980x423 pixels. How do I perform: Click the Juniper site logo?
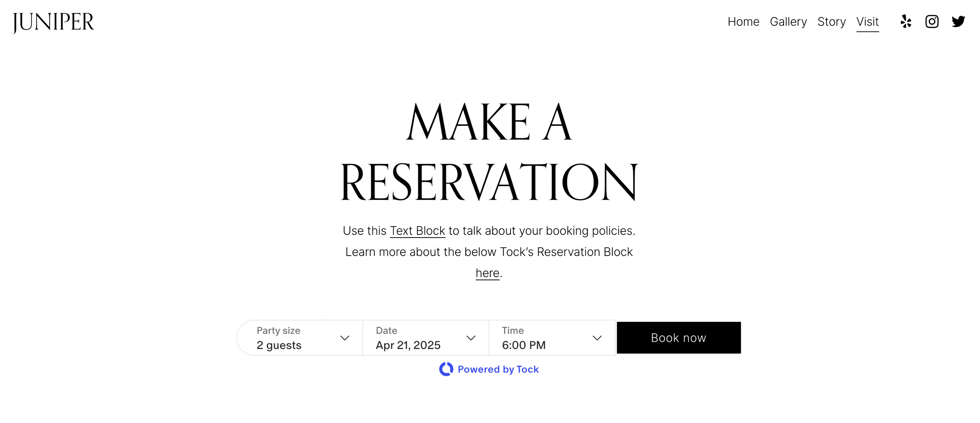click(x=53, y=23)
